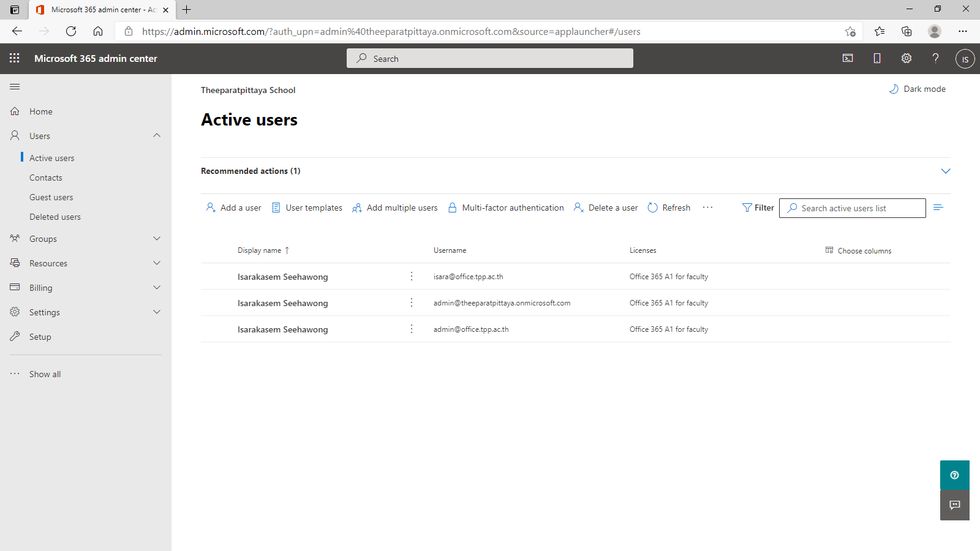
Task: Refresh the active users list
Action: [669, 208]
